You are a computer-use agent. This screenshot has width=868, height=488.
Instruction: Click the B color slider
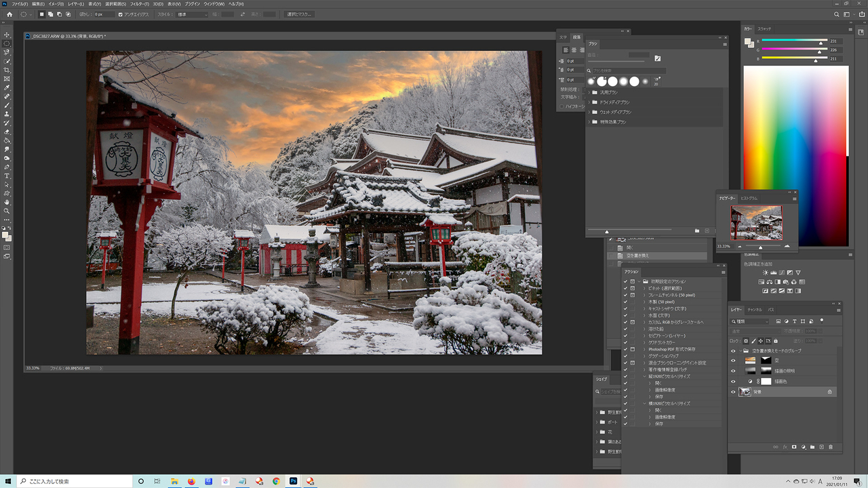coord(793,59)
